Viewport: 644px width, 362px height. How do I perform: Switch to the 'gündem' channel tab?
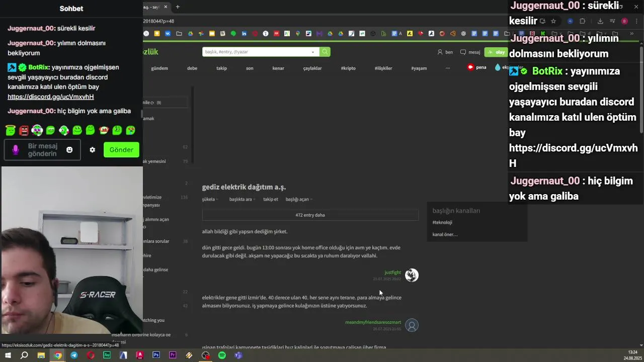point(159,68)
